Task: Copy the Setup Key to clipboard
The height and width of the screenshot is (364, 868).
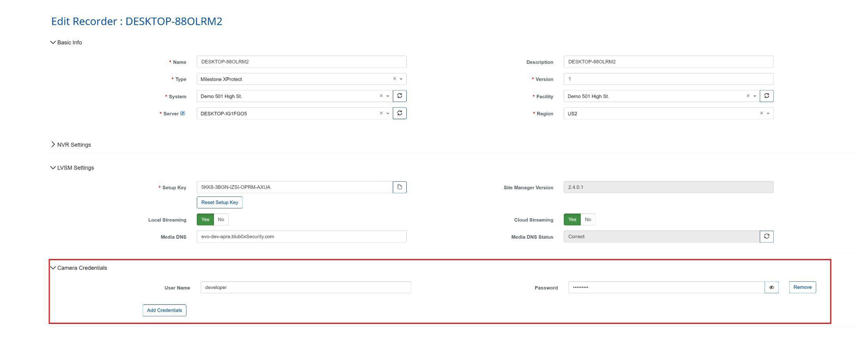Action: click(x=399, y=187)
